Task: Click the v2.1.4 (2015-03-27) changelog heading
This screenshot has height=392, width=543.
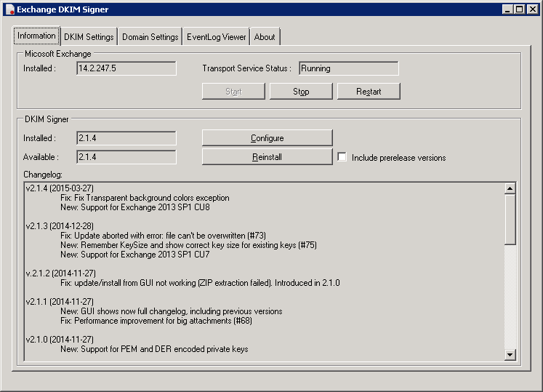Action: click(60, 188)
